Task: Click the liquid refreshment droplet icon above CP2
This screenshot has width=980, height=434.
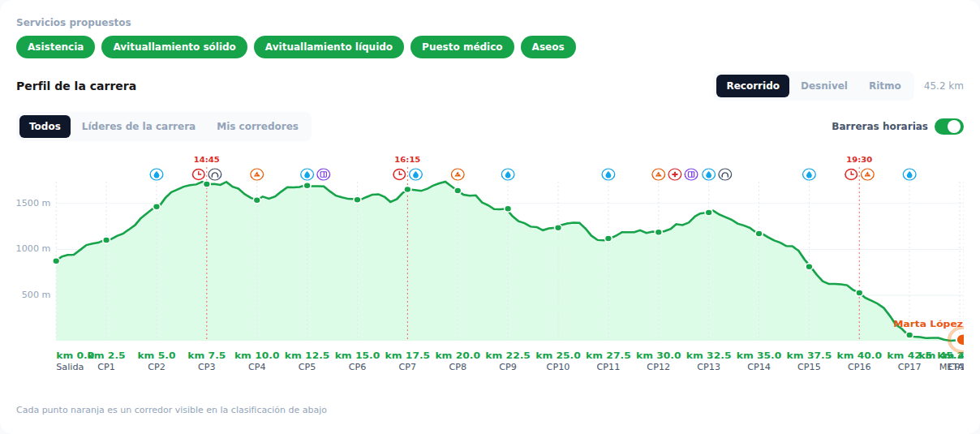Action: 157,174
